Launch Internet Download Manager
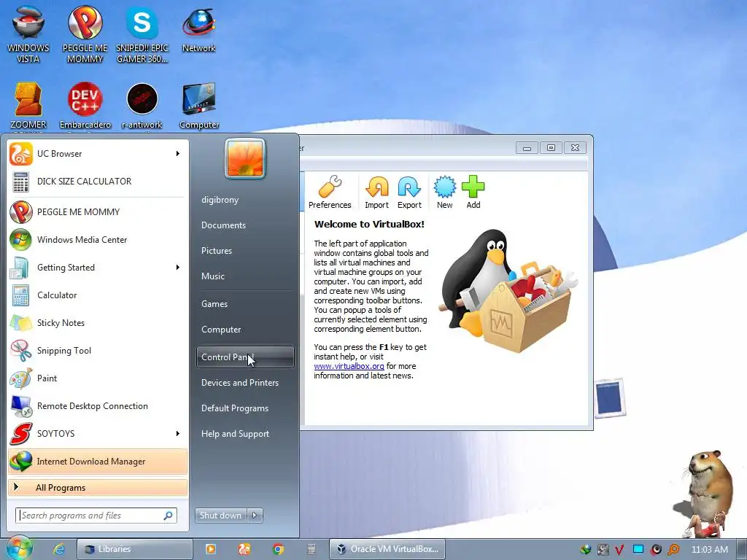 (98, 462)
